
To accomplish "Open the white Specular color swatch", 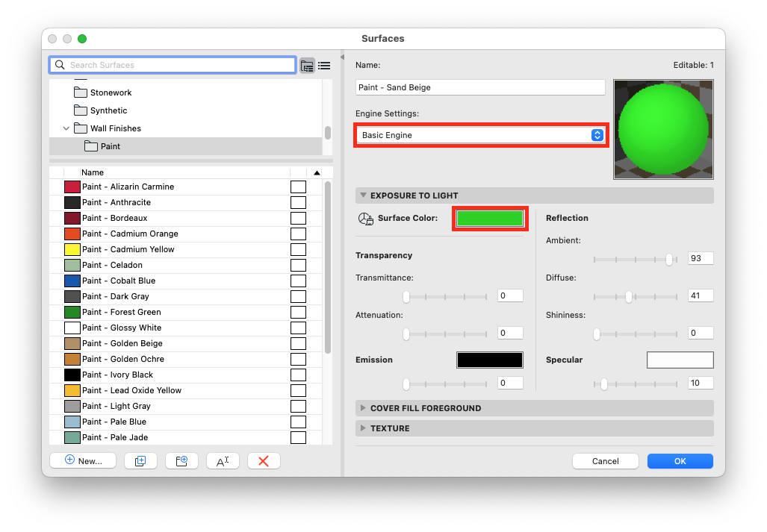I will coord(680,360).
